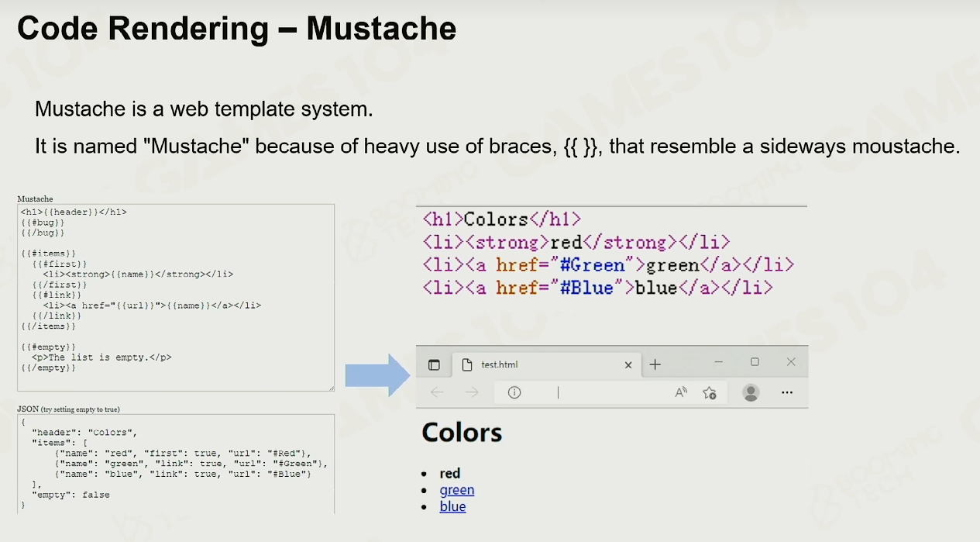980x542 pixels.
Task: Click inside the Mustache template text area
Action: pyautogui.click(x=176, y=298)
